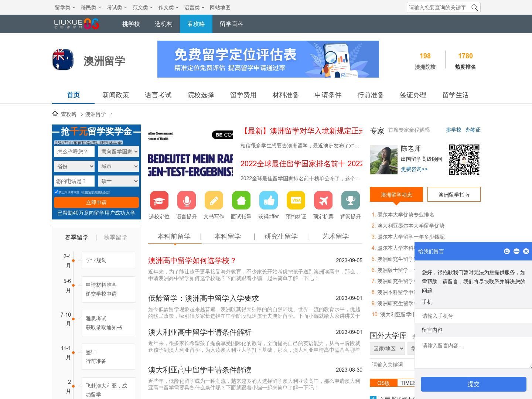532x399 pixels.
Task: Select the 研究生留学 article tab
Action: click(281, 236)
